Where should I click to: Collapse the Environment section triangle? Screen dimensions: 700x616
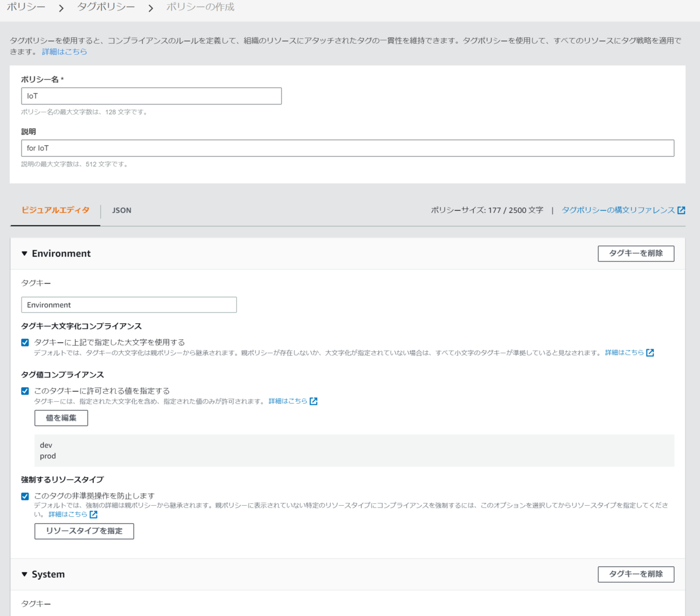pos(24,254)
